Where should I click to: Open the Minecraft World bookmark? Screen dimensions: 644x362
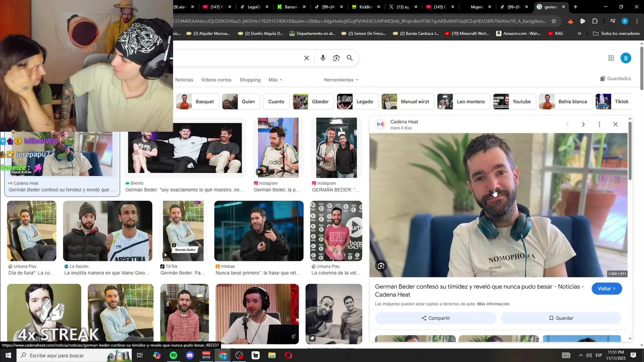(466, 34)
